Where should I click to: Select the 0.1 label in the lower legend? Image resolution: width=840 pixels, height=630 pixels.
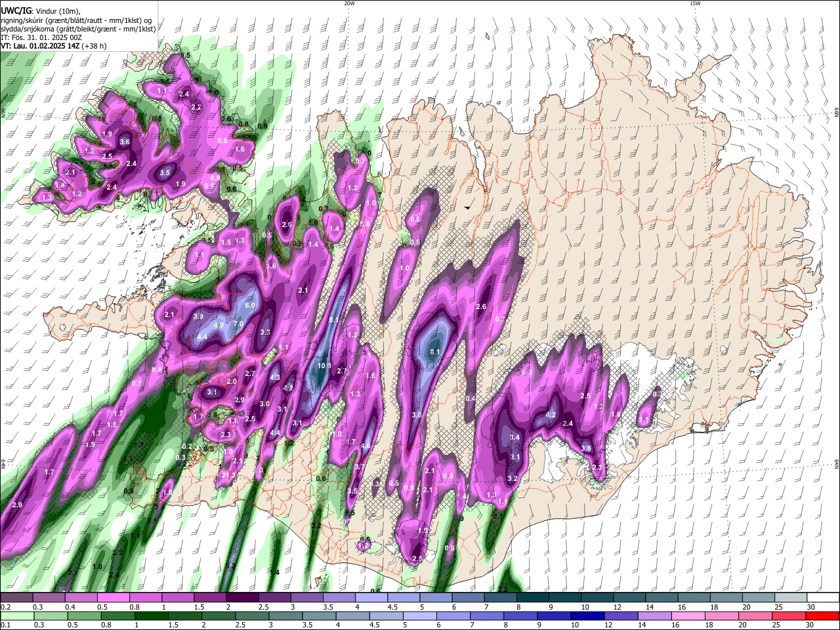click(5, 625)
